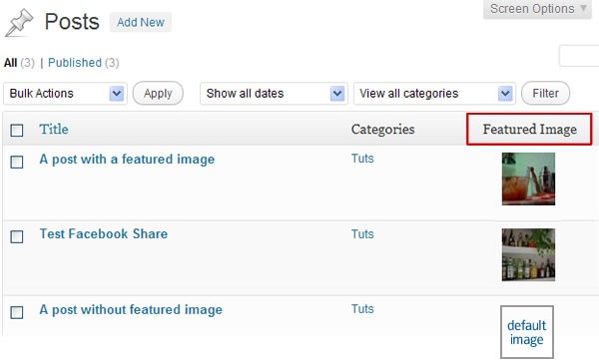This screenshot has width=599, height=364.
Task: Click the Add New button
Action: (141, 23)
